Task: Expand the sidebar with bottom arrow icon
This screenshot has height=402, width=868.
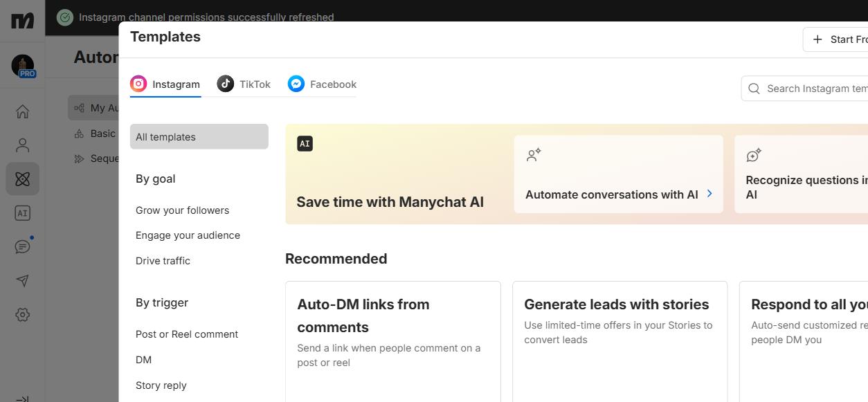Action: pos(22,399)
